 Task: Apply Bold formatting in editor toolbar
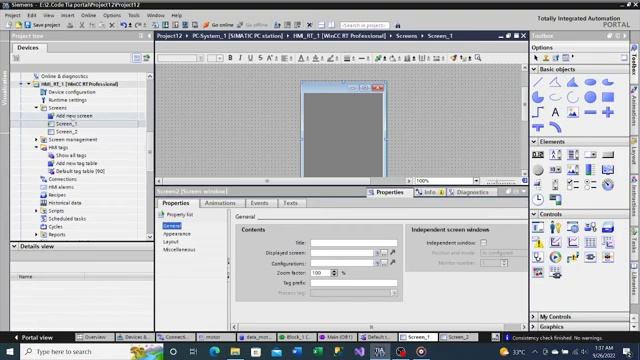[230, 58]
